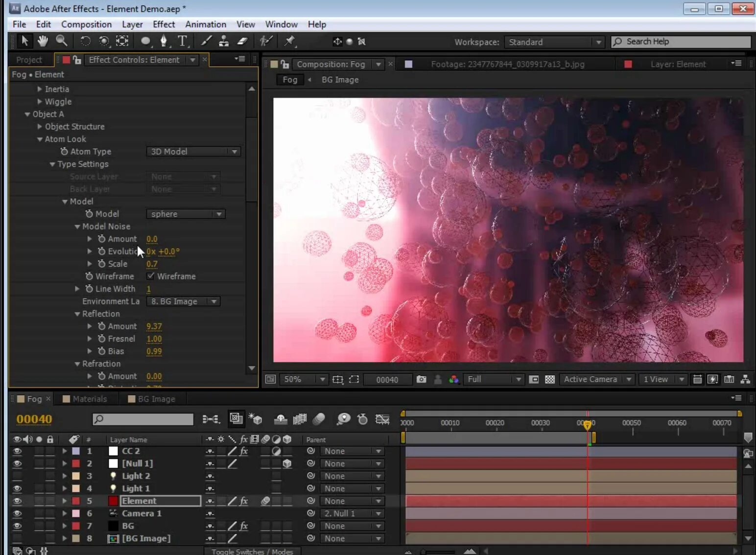Open the Active Camera view dropdown
This screenshot has width=756, height=555.
tap(597, 379)
